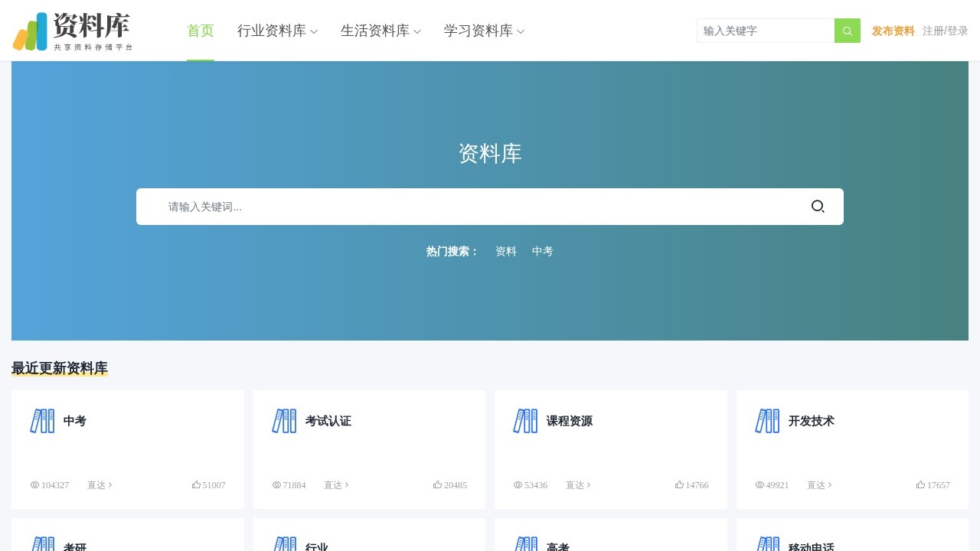Click the eye views icon on 考试认证 card

(x=276, y=485)
